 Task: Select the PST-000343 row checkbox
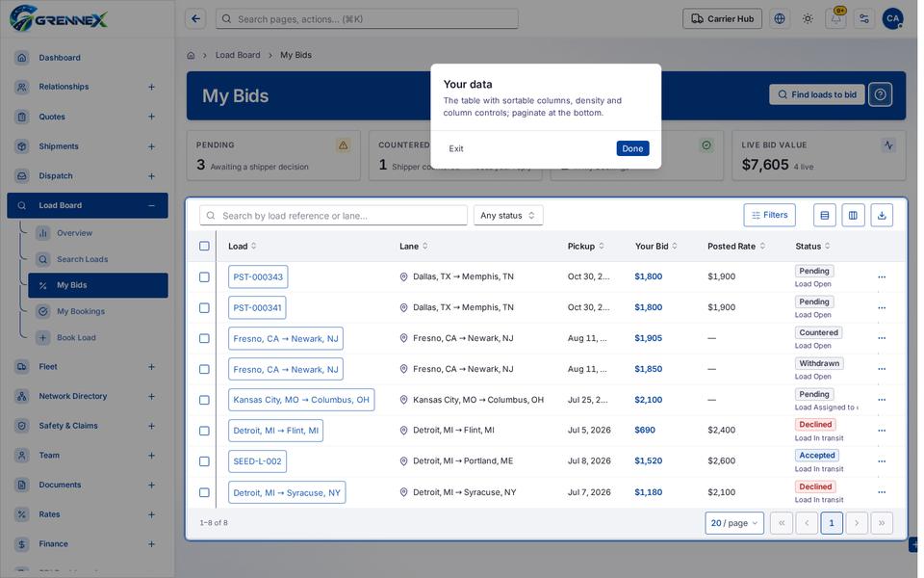point(204,276)
